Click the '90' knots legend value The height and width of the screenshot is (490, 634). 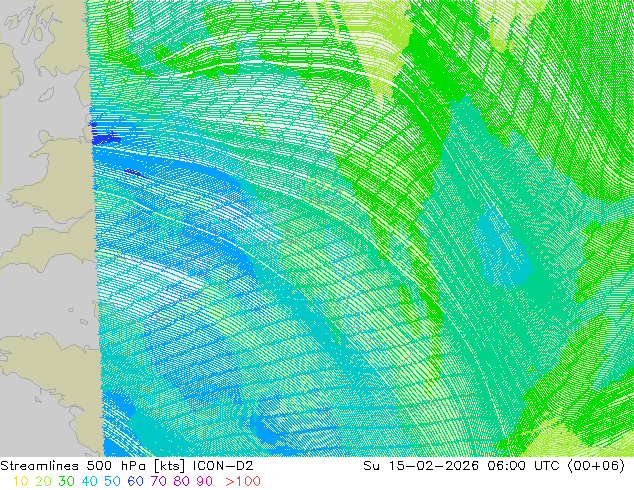coord(205,481)
